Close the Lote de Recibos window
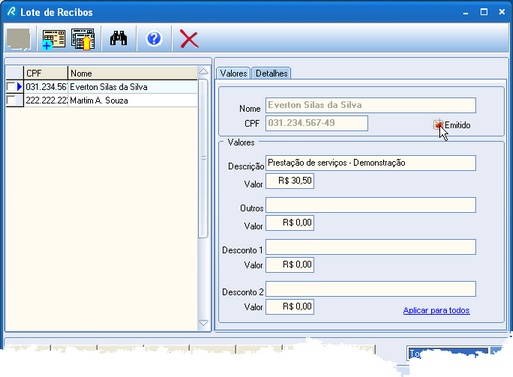The height and width of the screenshot is (377, 513). coord(502,12)
